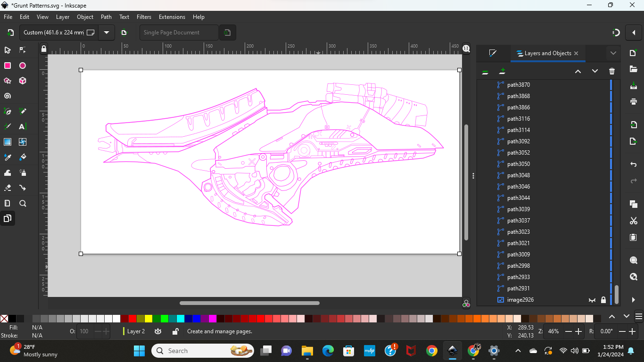Screen dimensions: 644x362
Task: Toggle snapping on or off
Action: coord(616,33)
